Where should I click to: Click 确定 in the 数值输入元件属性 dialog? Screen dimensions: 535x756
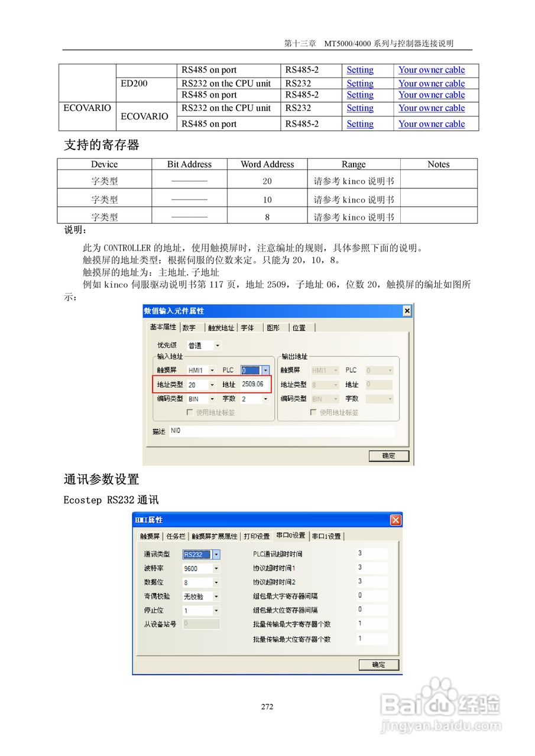[389, 455]
